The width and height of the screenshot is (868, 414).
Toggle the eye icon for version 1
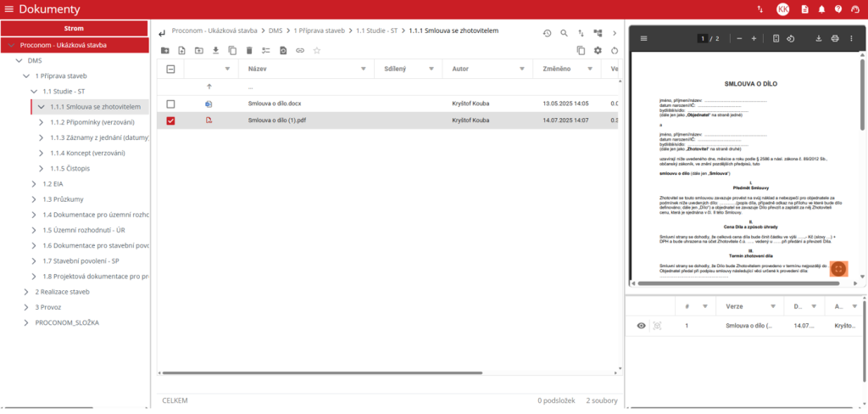pos(641,326)
